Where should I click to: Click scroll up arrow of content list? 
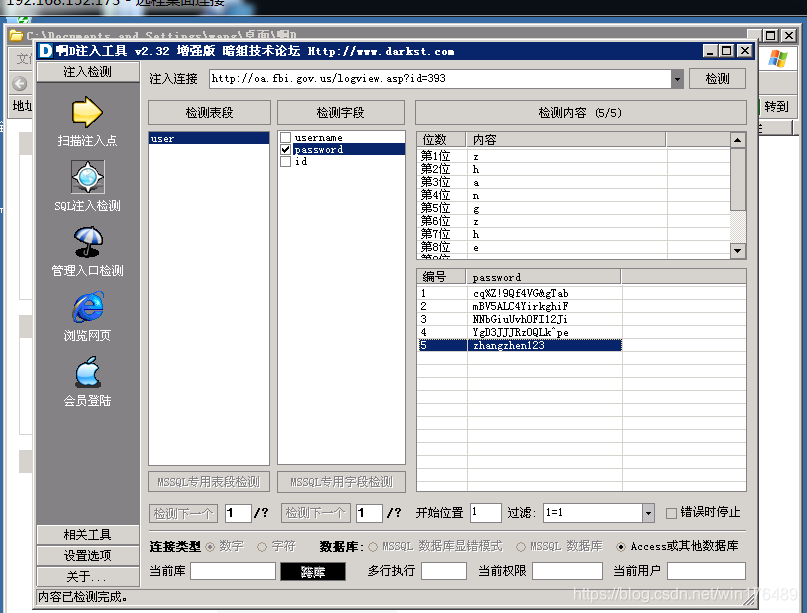[738, 140]
